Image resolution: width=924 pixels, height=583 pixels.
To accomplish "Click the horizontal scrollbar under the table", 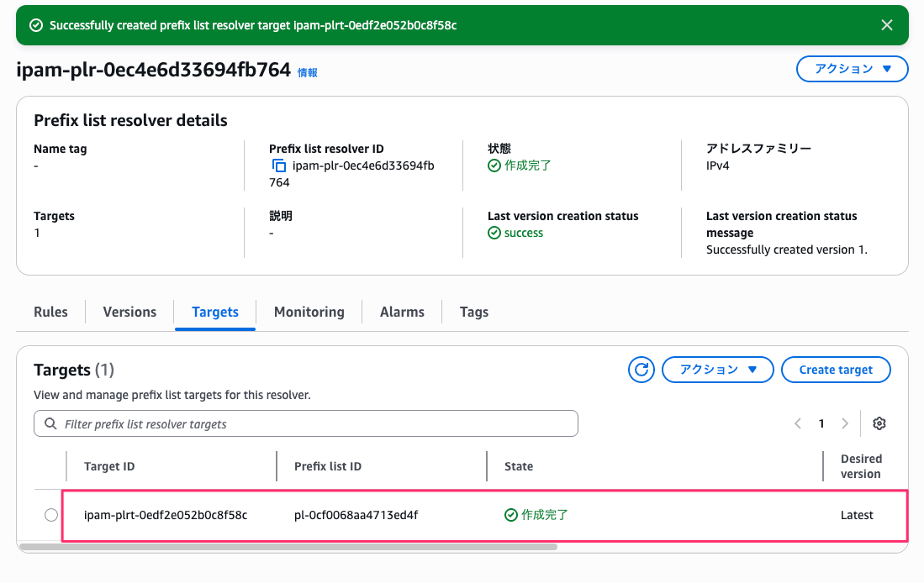I will tap(288, 547).
